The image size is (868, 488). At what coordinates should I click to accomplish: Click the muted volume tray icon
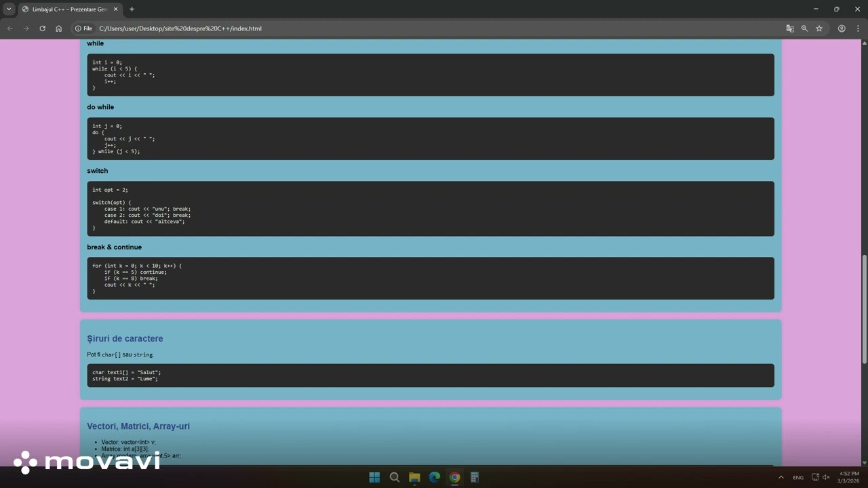[x=826, y=477]
